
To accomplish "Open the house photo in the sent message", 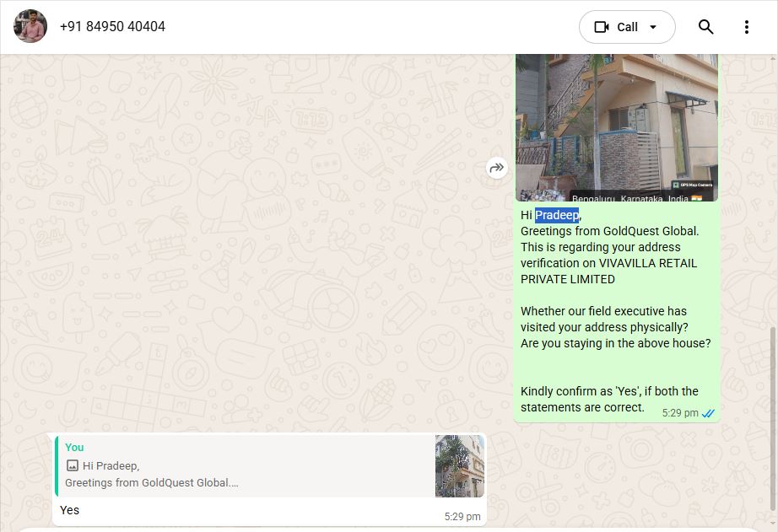I will click(617, 127).
